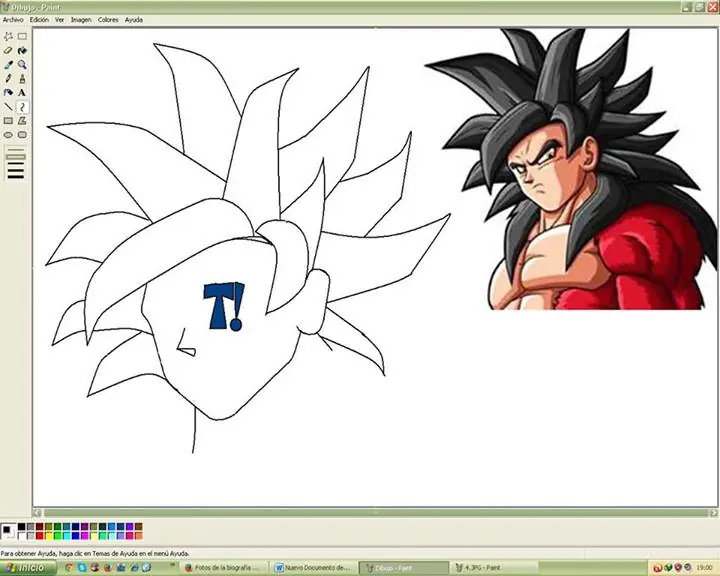Pick the Fill With Color bucket tool

(22, 51)
